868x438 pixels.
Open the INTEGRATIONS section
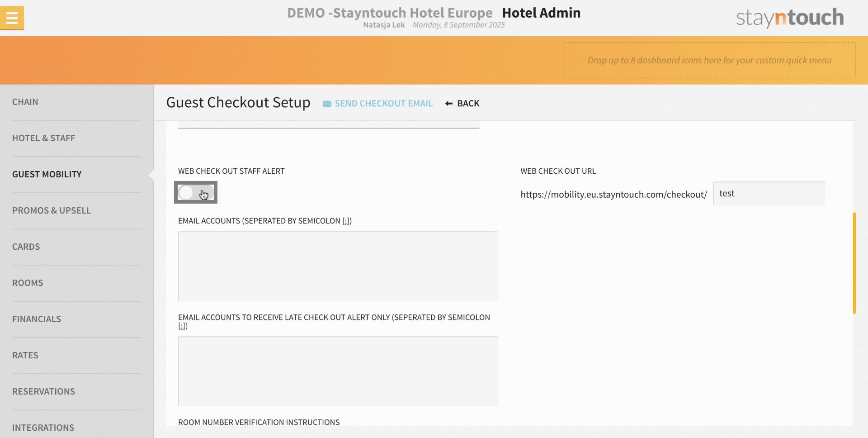pyautogui.click(x=43, y=428)
